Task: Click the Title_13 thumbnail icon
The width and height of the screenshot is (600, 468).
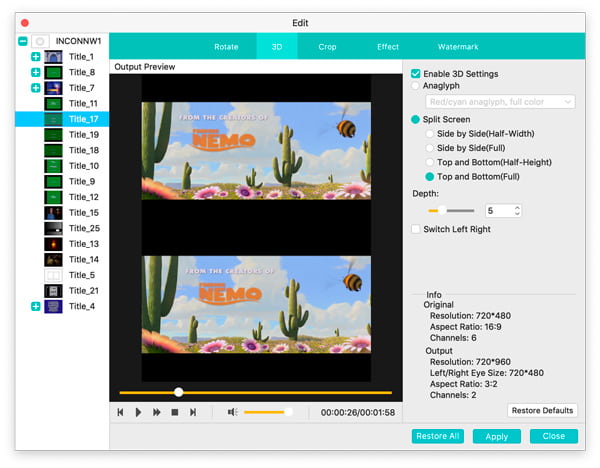Action: (x=53, y=244)
